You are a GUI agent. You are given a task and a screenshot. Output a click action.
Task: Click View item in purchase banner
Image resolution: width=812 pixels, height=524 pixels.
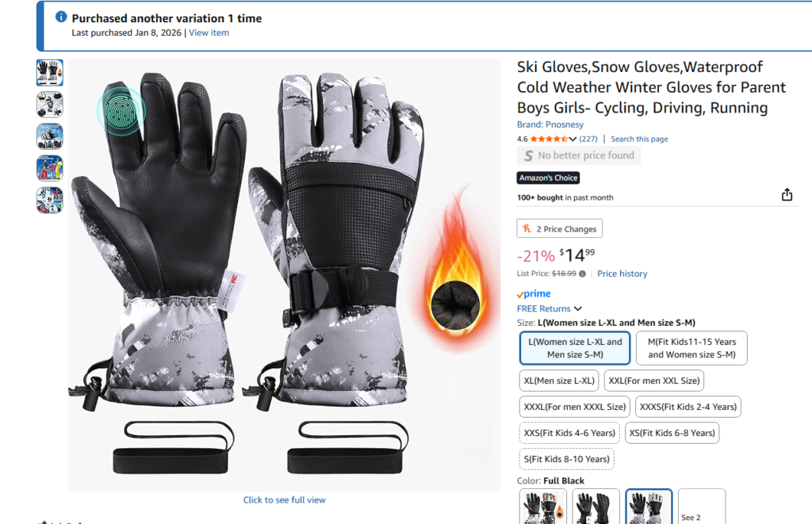209,33
